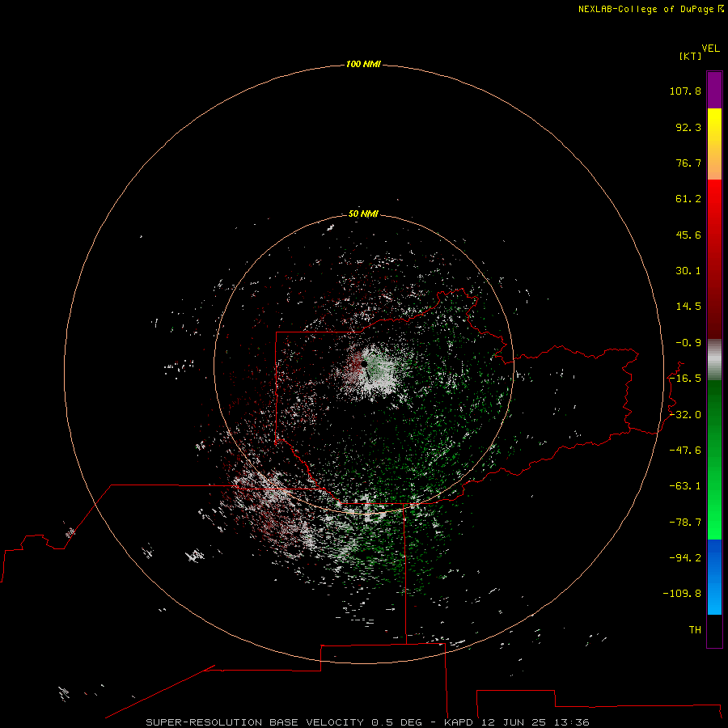Click the 45.6 velocity scale value
Viewport: 728px width, 728px height.
[x=688, y=235]
